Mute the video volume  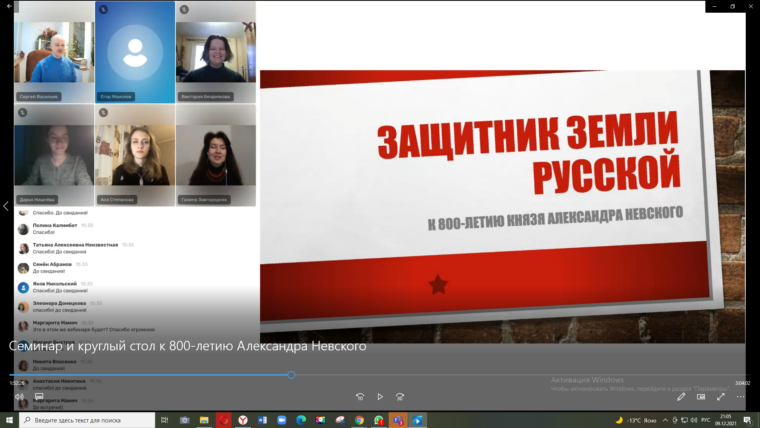pos(19,397)
